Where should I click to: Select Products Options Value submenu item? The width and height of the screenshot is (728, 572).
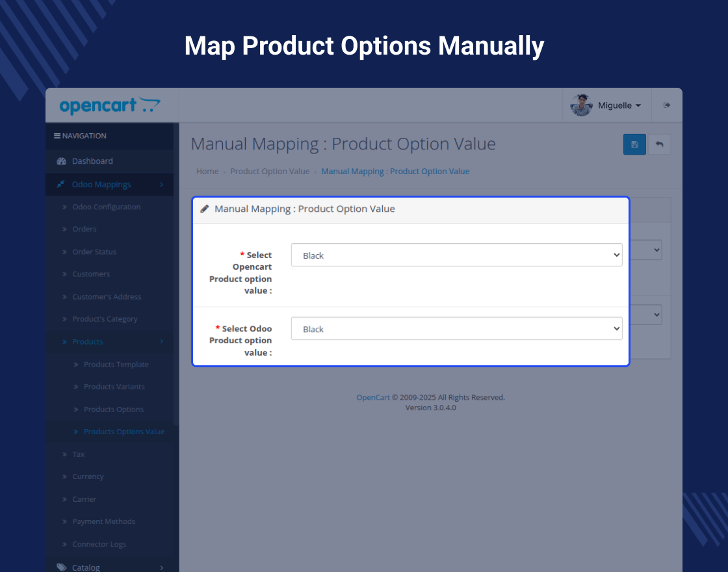(124, 432)
